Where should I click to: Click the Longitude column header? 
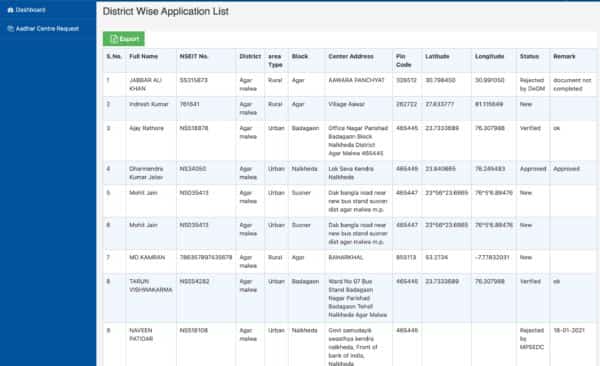tap(489, 56)
